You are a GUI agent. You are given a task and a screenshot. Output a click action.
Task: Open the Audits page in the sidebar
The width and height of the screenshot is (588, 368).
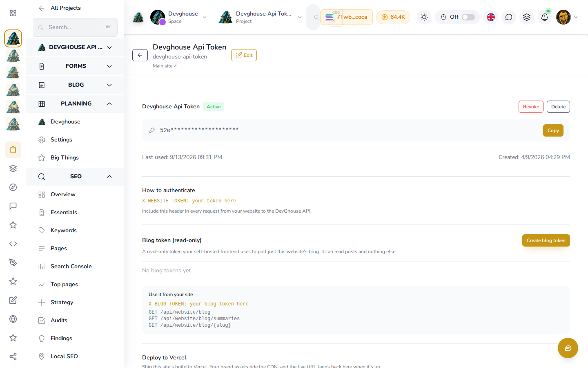tap(75, 321)
